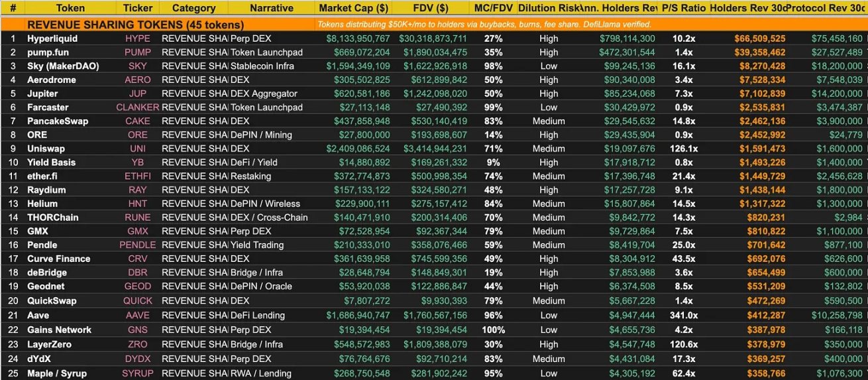Click the AAVE ticker cell
Screen dimensions: 868x380
tap(138, 315)
